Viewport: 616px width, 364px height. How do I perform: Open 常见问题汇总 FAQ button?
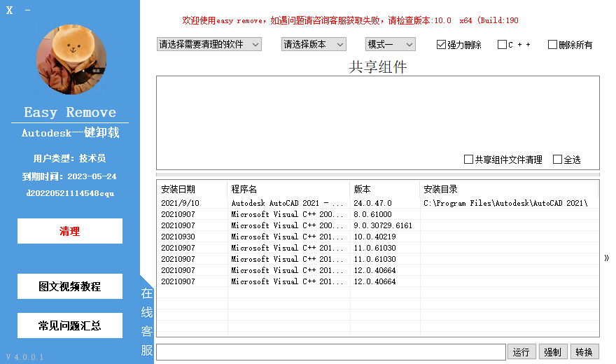click(x=70, y=325)
